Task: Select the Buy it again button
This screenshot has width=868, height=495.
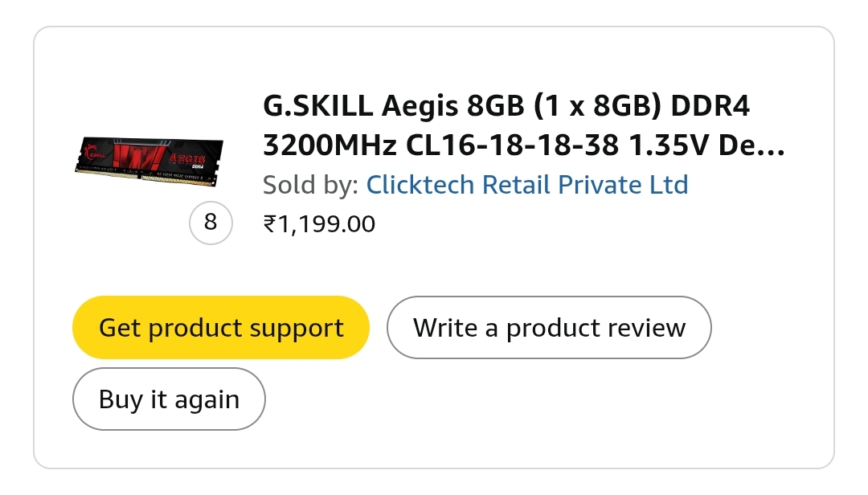Action: (169, 399)
